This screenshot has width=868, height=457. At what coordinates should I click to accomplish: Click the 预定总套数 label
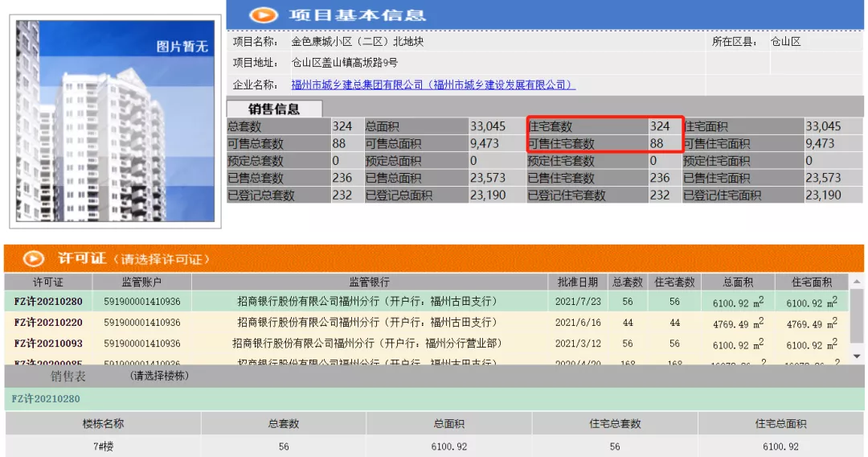256,161
